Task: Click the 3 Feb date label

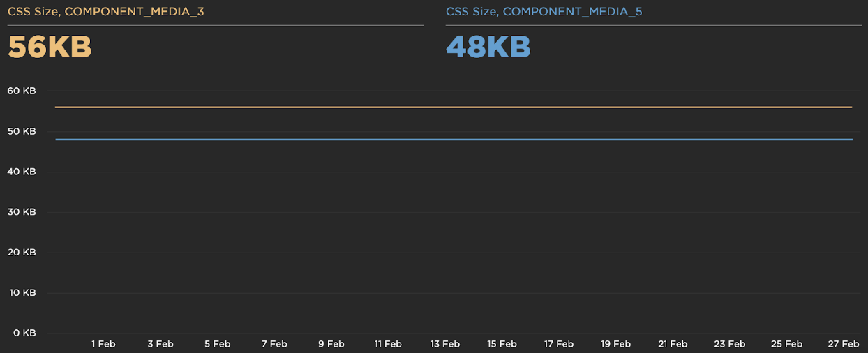Action: [160, 344]
